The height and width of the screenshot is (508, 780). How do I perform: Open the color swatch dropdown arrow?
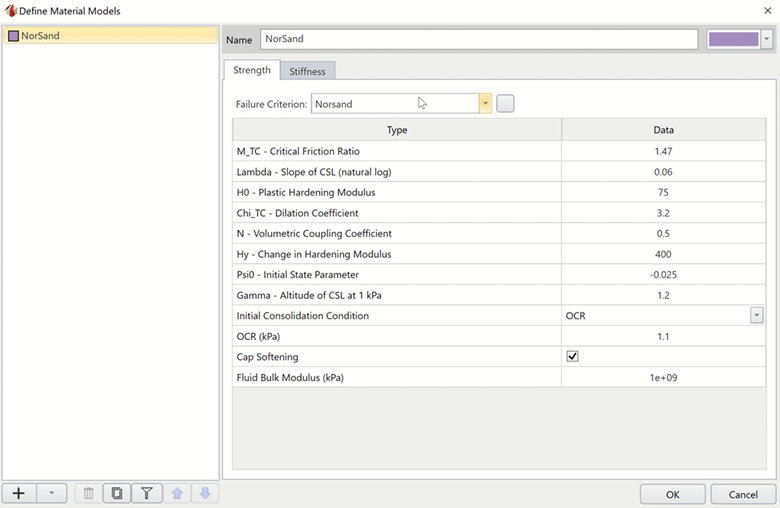click(x=767, y=39)
